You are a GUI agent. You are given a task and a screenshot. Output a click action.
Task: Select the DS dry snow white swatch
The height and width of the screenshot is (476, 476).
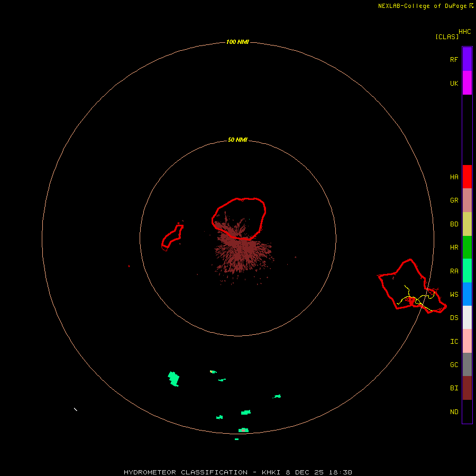click(x=467, y=317)
